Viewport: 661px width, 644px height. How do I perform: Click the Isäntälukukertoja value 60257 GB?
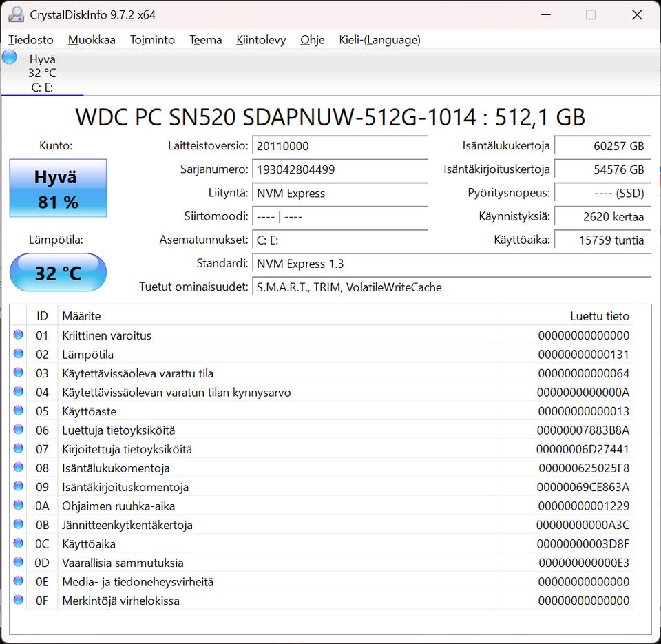(x=603, y=146)
